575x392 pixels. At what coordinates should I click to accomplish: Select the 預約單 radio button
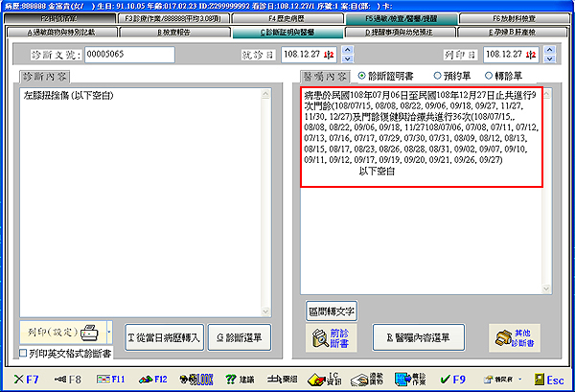pos(437,76)
